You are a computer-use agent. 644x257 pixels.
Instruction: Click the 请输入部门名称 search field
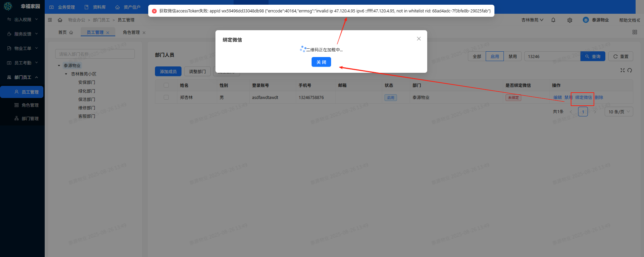tap(95, 54)
